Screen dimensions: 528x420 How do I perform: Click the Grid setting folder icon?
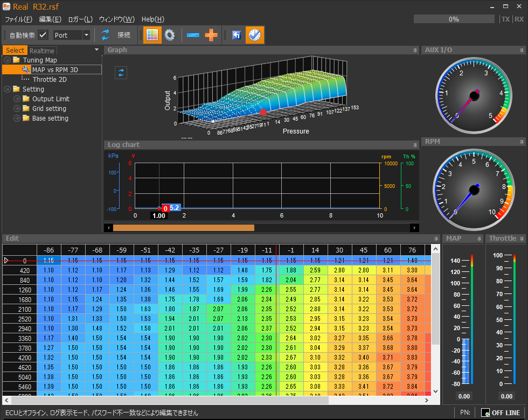coord(26,108)
